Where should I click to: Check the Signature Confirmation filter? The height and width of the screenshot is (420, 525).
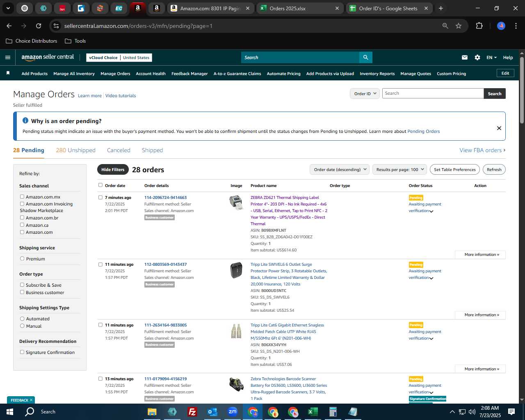tap(22, 352)
